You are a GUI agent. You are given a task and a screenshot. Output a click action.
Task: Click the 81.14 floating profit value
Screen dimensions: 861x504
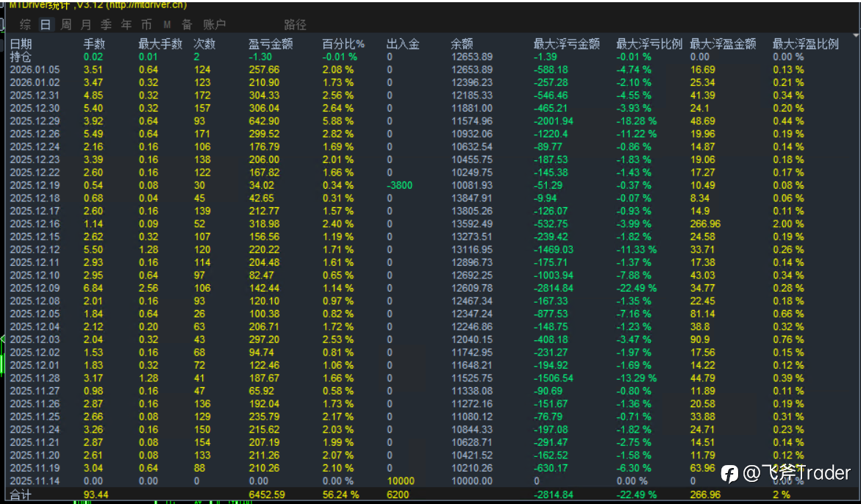(702, 314)
